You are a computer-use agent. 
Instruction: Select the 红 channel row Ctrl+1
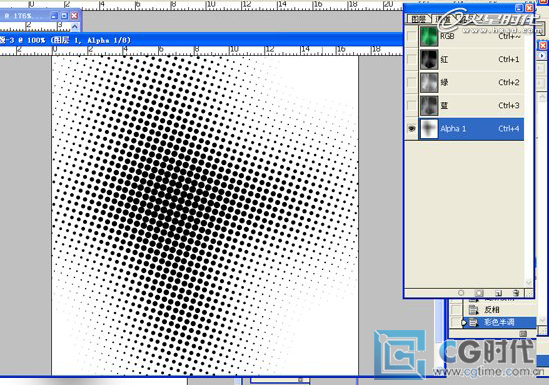click(x=471, y=59)
